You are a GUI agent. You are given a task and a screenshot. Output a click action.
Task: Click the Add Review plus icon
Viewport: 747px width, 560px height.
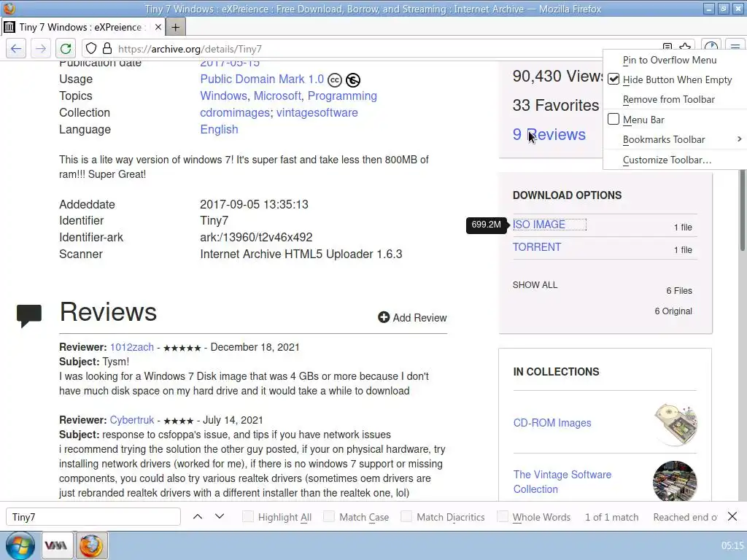pos(384,317)
